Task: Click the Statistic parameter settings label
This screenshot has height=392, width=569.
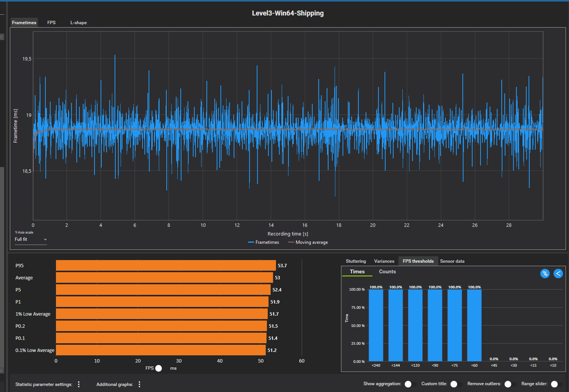Action: pos(44,384)
